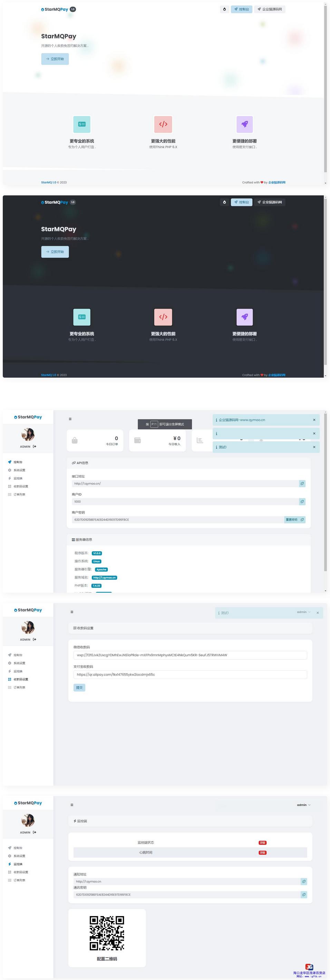Toggle theme via droplet icon on light landing page
The image size is (330, 980).
coord(224,9)
